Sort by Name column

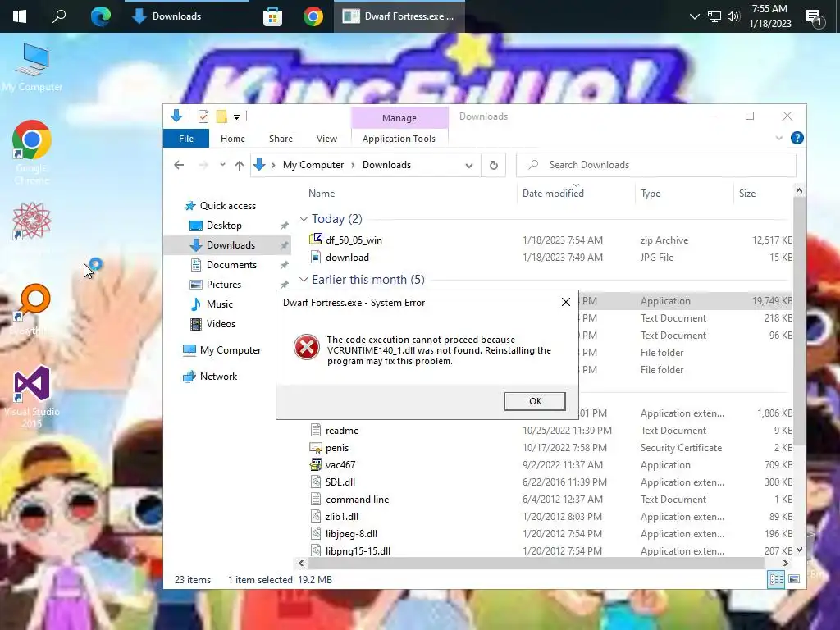tap(322, 194)
